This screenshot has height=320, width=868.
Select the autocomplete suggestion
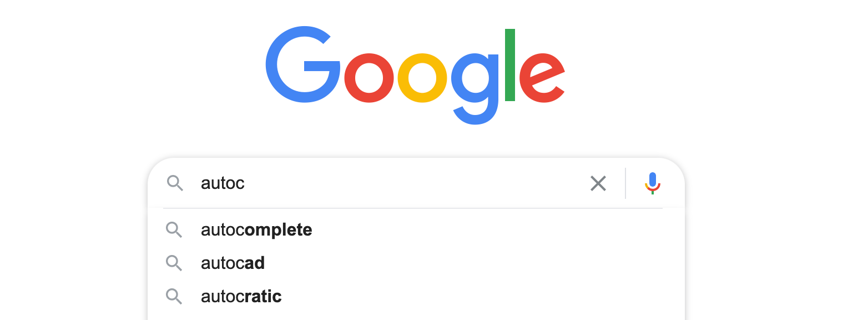[256, 229]
